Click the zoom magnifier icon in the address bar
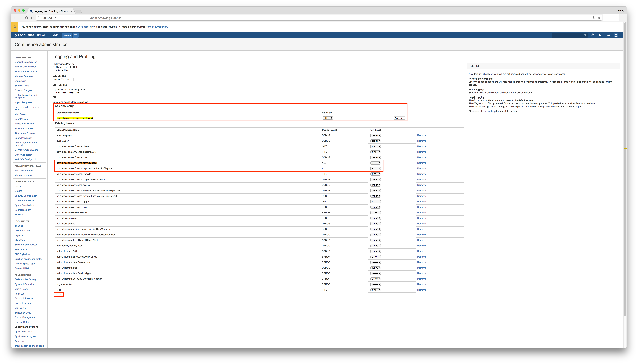The height and width of the screenshot is (364, 638). coord(593,18)
